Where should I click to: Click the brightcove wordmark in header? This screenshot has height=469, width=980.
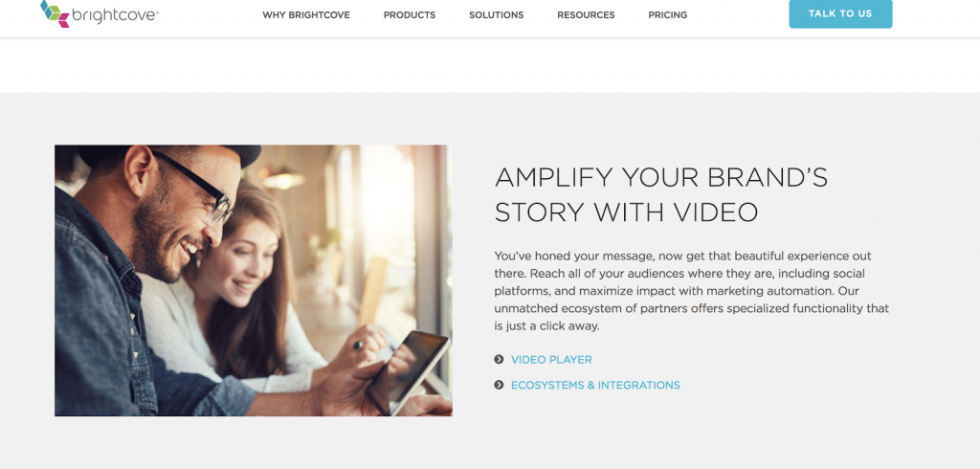point(115,15)
